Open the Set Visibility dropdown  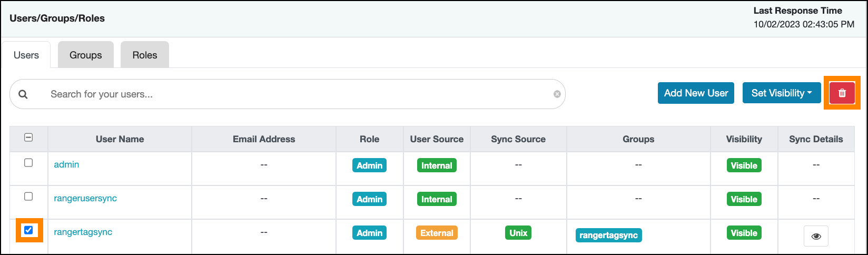[x=782, y=93]
